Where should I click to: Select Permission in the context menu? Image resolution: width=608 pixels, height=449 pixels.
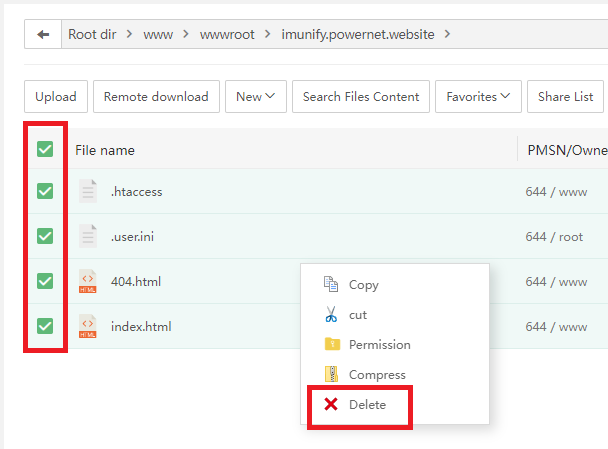tap(379, 345)
